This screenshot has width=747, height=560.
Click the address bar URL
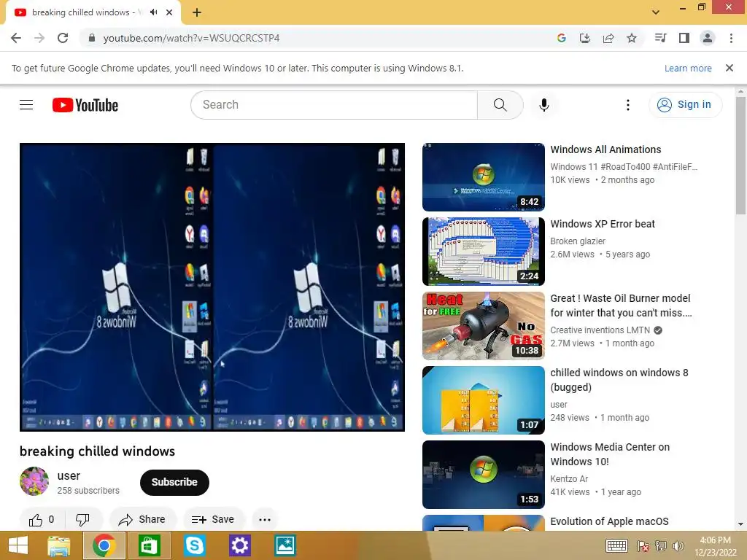point(191,38)
